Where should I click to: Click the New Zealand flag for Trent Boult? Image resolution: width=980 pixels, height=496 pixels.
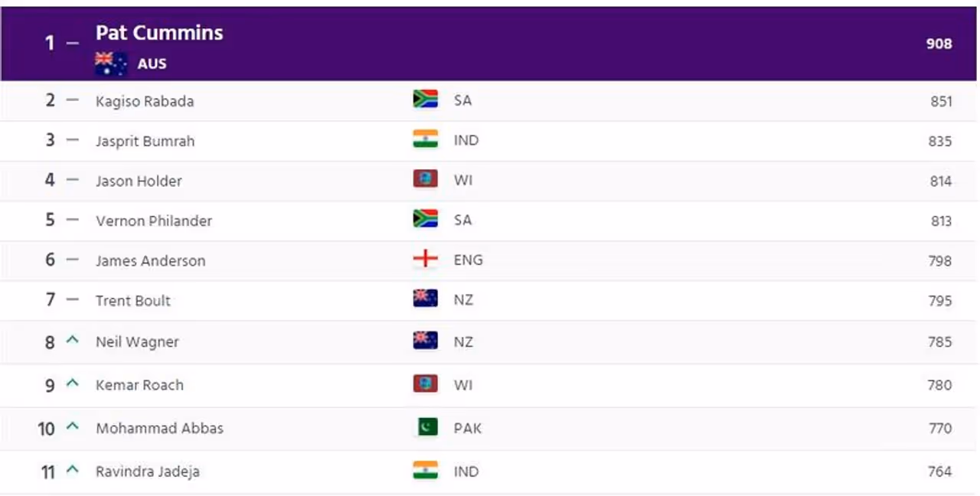click(x=425, y=299)
